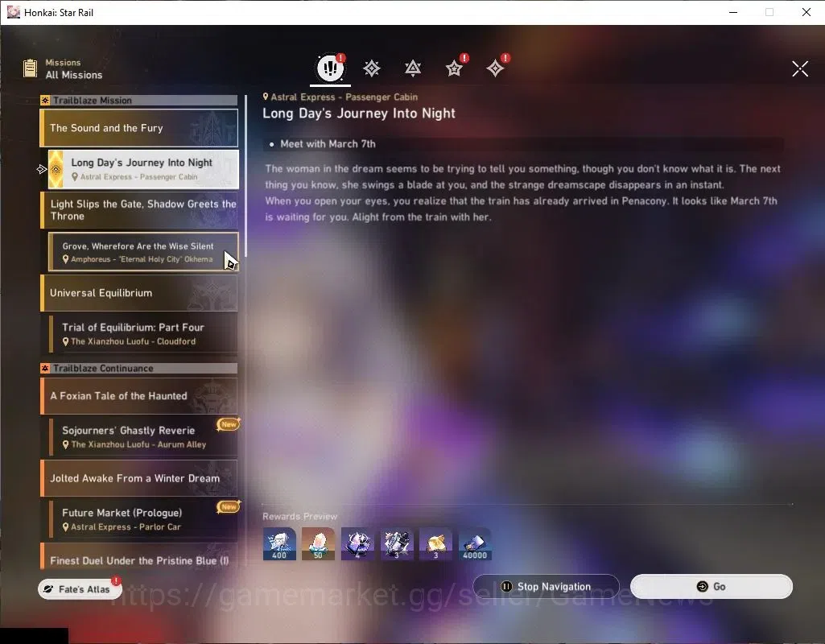
Task: Close the Missions screen with X icon
Action: (800, 68)
